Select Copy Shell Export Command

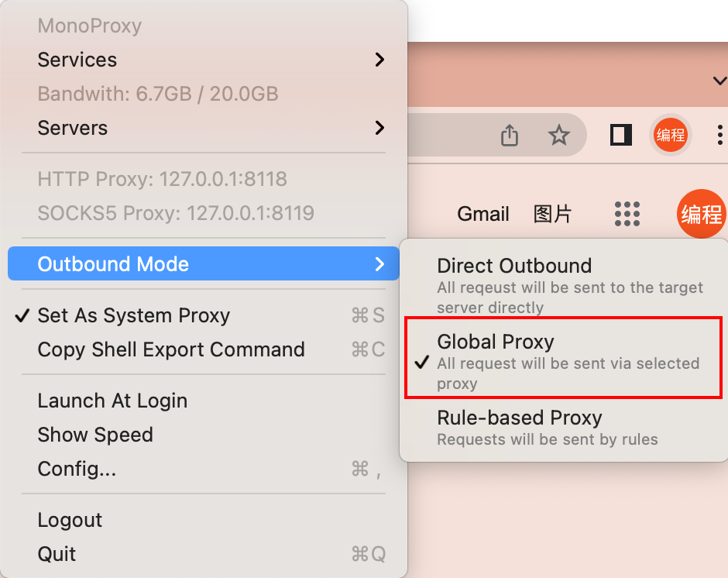171,349
